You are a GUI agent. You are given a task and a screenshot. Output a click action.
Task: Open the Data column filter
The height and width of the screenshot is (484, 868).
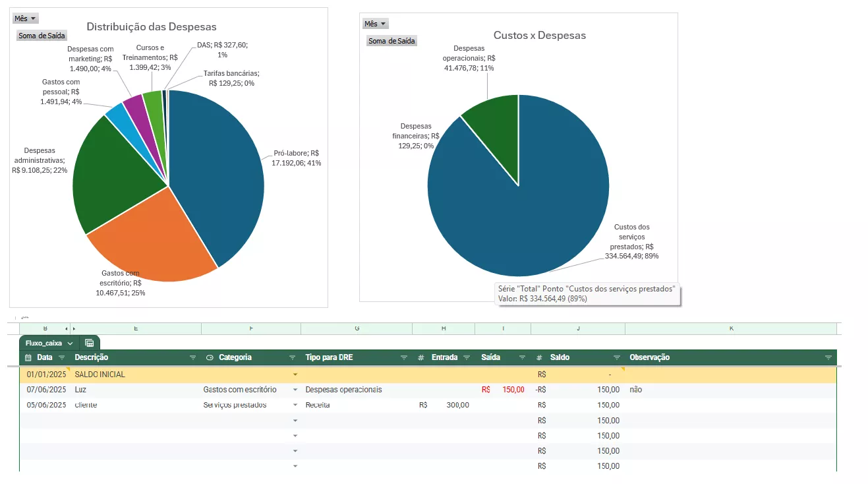point(62,357)
